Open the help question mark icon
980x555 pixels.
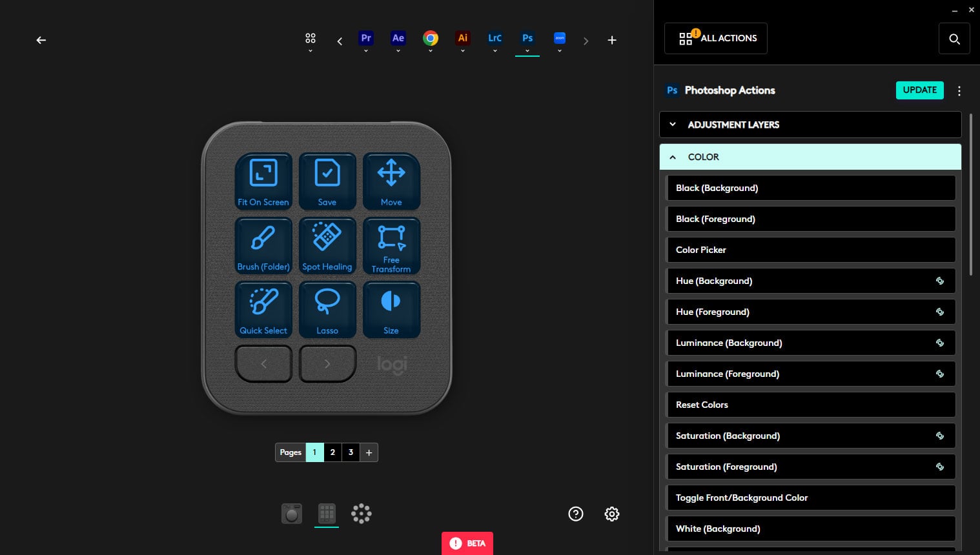tap(575, 514)
